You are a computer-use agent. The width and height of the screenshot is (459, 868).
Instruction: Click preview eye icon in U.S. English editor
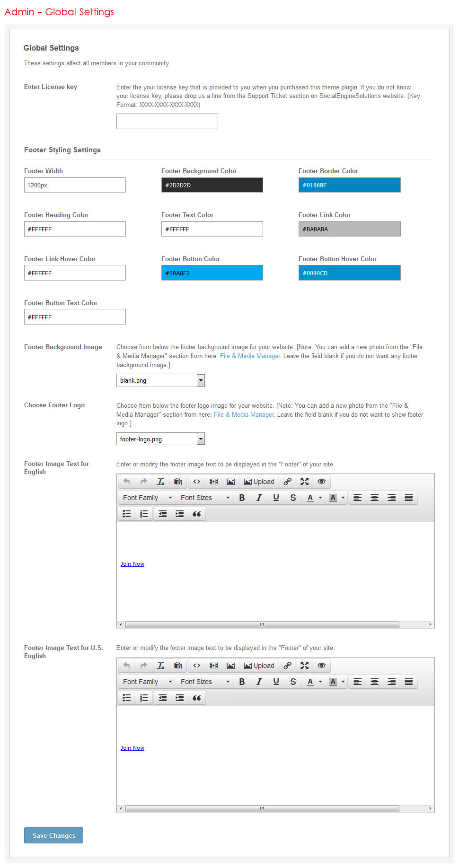321,666
